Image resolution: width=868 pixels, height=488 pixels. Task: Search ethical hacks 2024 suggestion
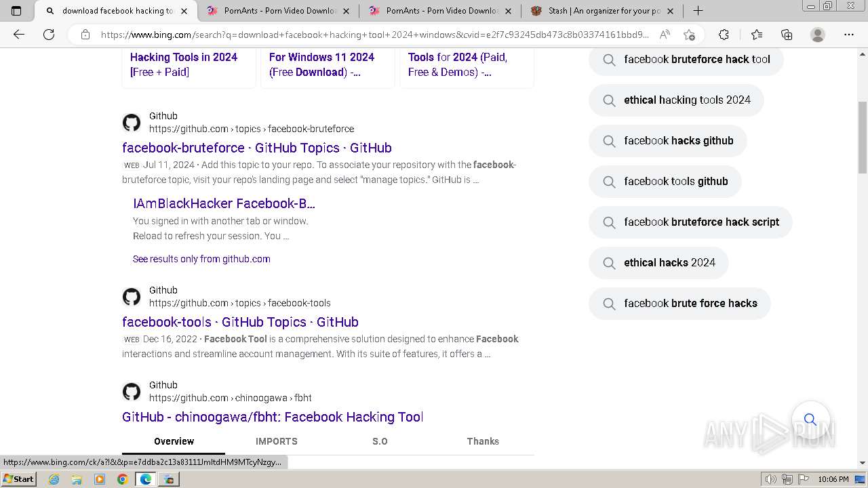(x=658, y=263)
